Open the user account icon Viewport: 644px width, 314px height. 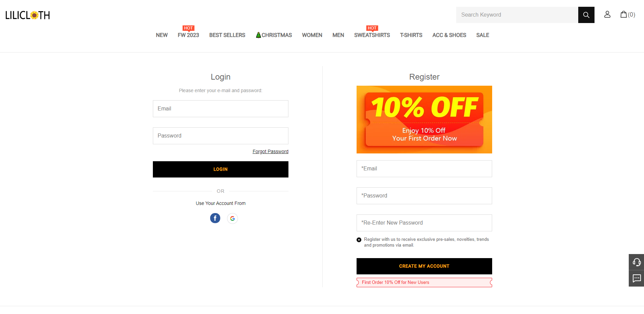[607, 14]
